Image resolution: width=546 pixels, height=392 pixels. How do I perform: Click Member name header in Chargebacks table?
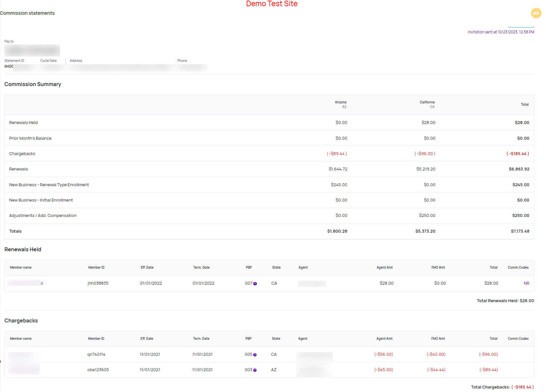(x=21, y=339)
